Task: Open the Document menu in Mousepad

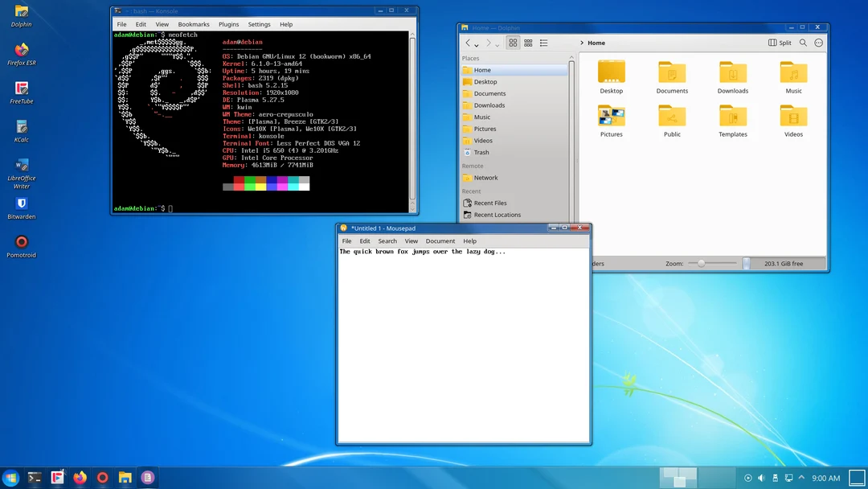Action: pos(440,240)
